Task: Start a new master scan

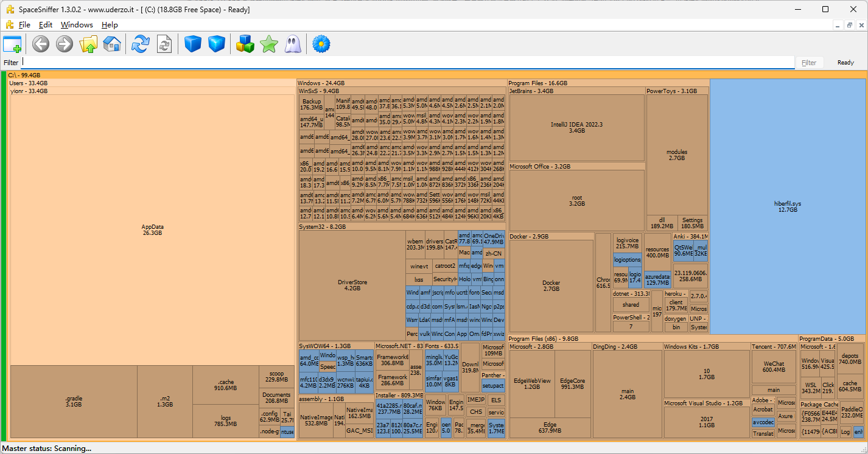Action: pyautogui.click(x=141, y=44)
